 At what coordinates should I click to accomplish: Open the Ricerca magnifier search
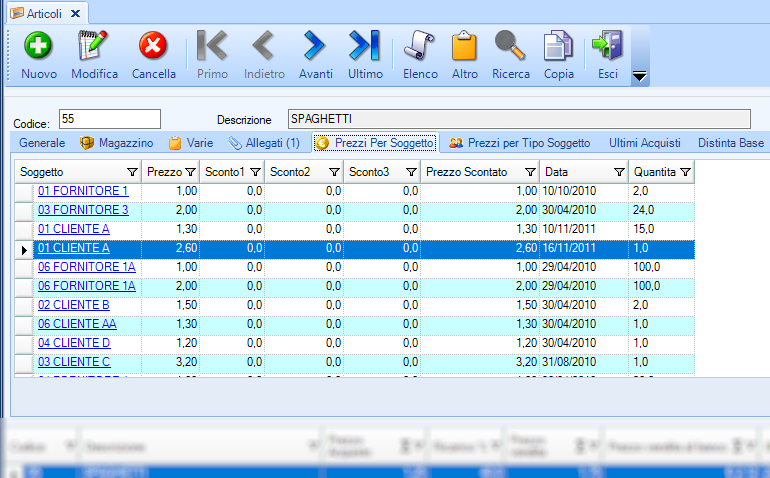[511, 46]
